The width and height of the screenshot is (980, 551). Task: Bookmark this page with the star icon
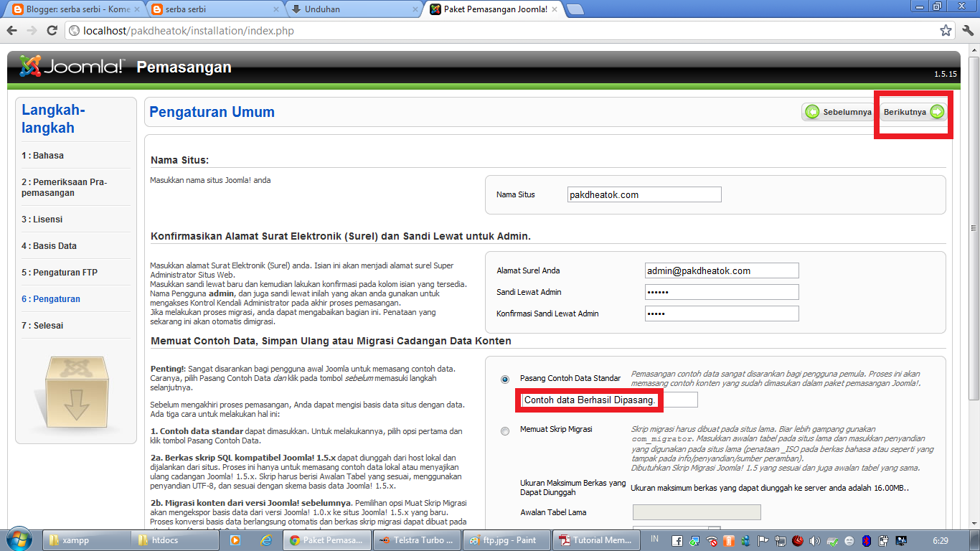point(946,31)
